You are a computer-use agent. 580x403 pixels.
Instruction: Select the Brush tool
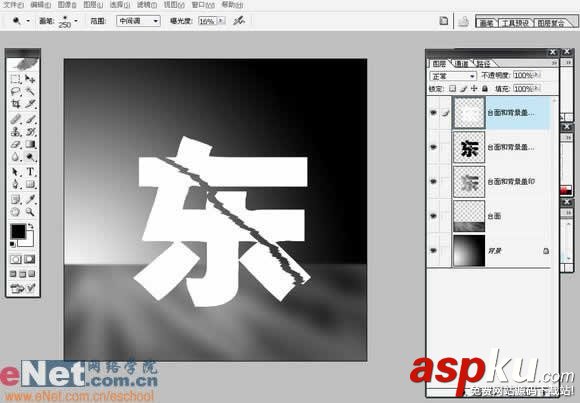(30, 119)
